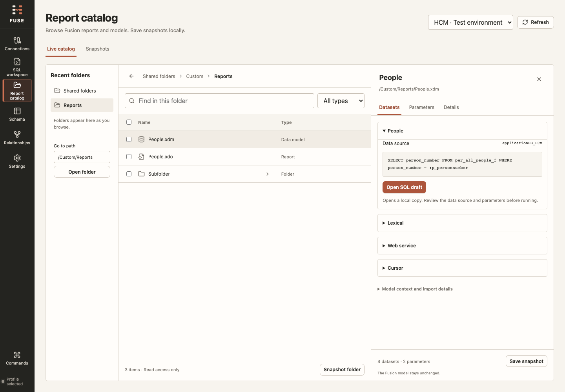Select the Live catalog tab

pos(61,49)
